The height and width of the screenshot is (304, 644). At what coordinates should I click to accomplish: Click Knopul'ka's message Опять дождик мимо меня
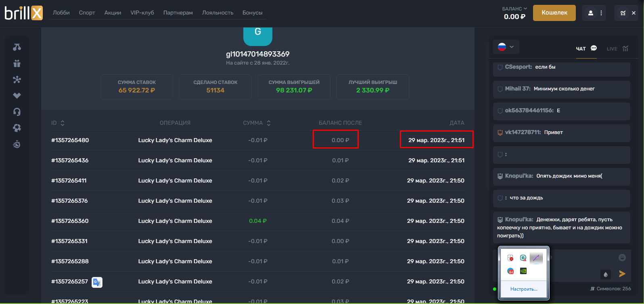[562, 176]
